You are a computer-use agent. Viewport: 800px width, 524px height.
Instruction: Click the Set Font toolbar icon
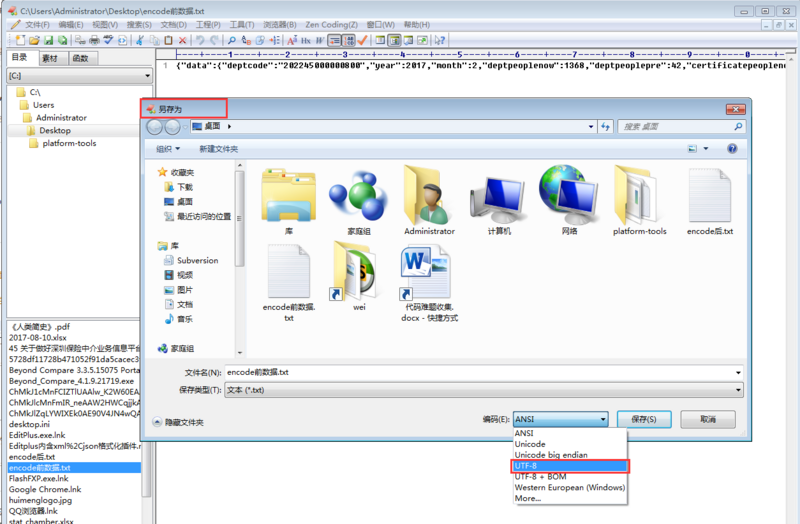292,40
